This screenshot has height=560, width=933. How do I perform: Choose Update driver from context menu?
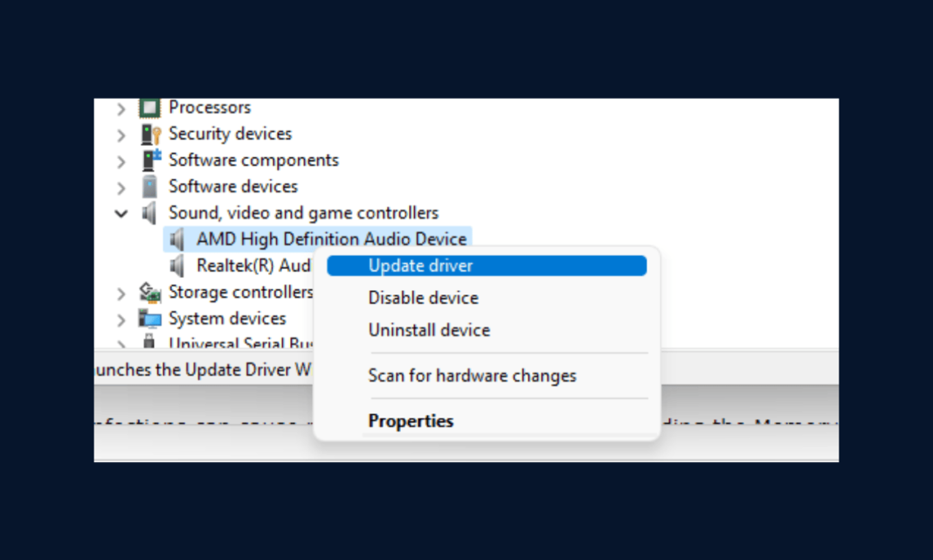click(420, 266)
